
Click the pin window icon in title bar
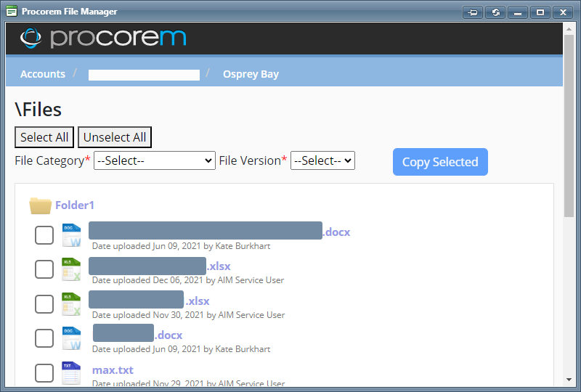click(x=473, y=12)
